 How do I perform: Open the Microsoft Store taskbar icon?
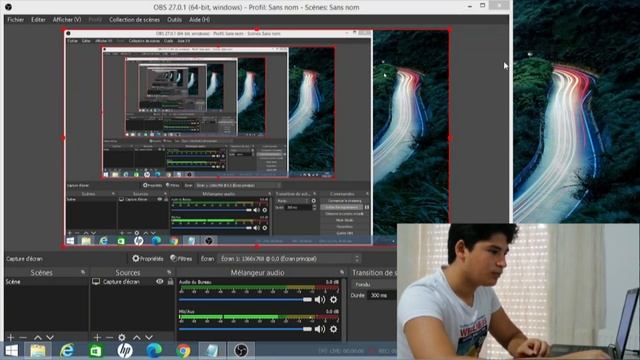coord(96,351)
